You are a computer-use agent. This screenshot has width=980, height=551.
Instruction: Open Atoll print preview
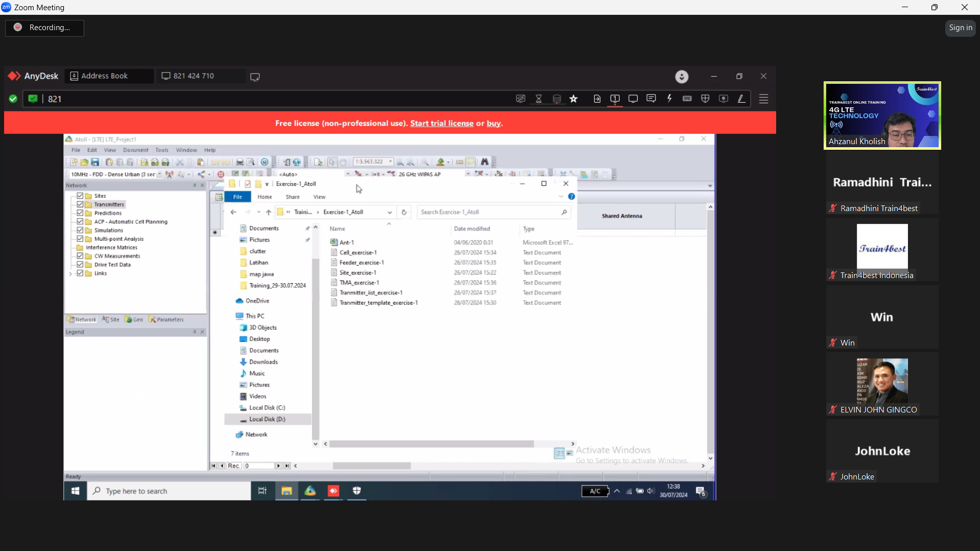click(x=250, y=162)
